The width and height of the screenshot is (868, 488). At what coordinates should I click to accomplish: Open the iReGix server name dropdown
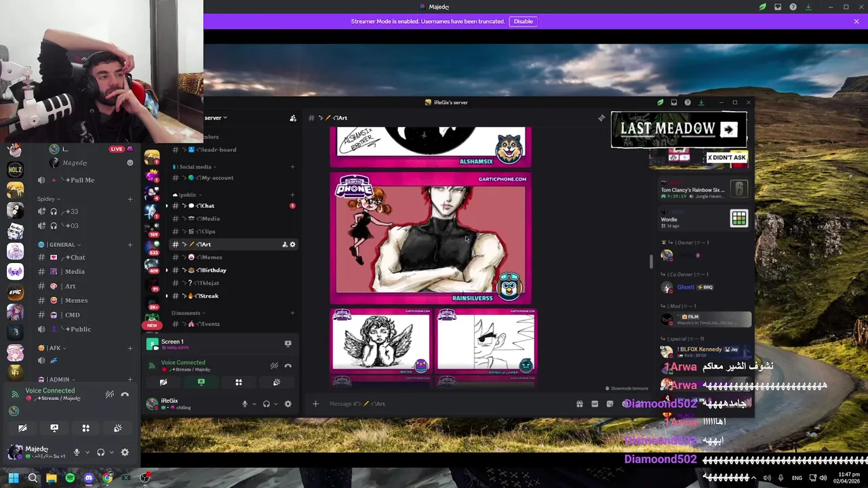[216, 118]
